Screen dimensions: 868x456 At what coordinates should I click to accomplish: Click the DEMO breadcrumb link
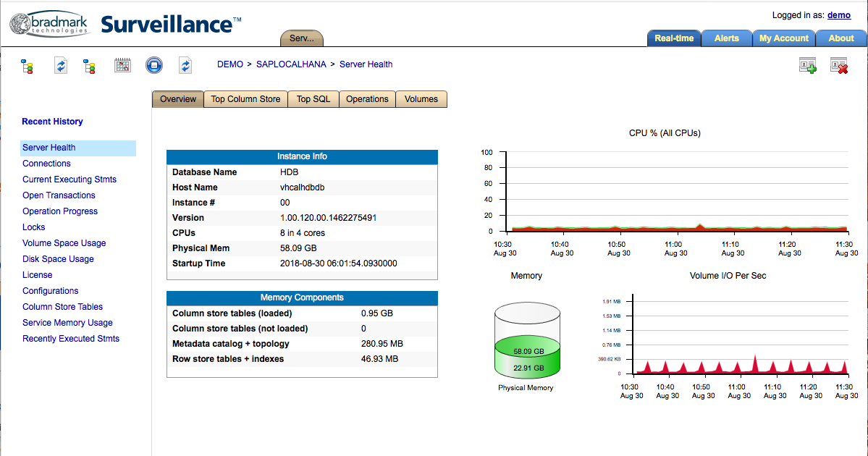click(230, 64)
